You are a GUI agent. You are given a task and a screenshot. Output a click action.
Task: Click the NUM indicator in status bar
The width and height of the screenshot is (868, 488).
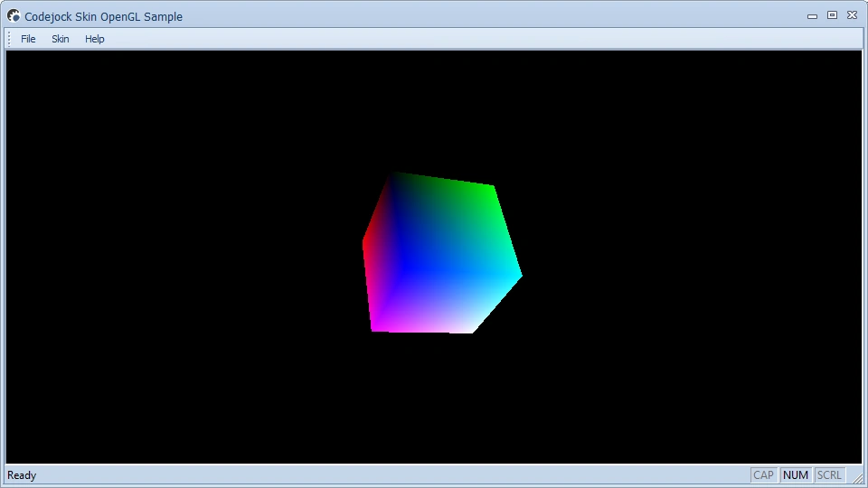pyautogui.click(x=796, y=475)
